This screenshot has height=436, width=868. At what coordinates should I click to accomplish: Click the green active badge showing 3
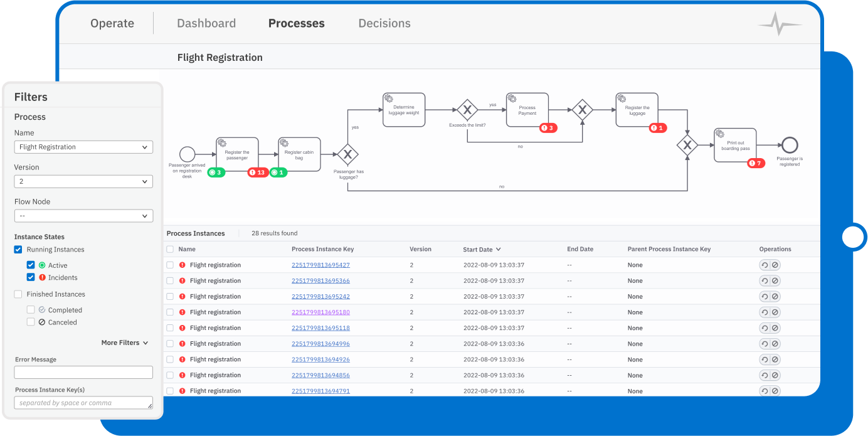[216, 173]
